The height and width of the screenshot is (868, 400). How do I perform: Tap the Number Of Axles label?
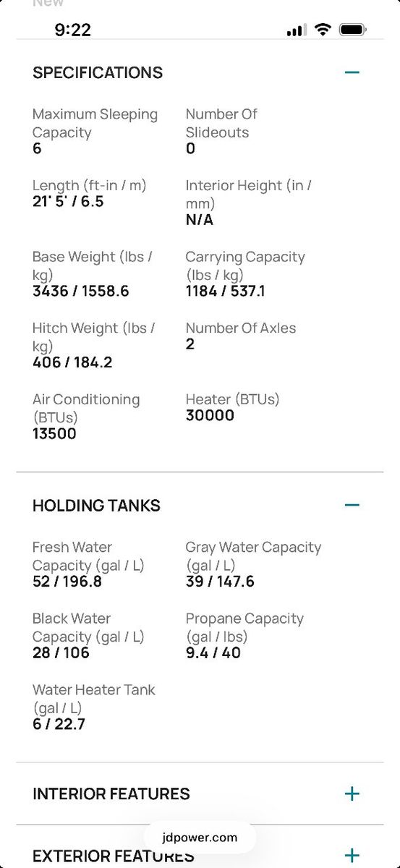point(241,328)
